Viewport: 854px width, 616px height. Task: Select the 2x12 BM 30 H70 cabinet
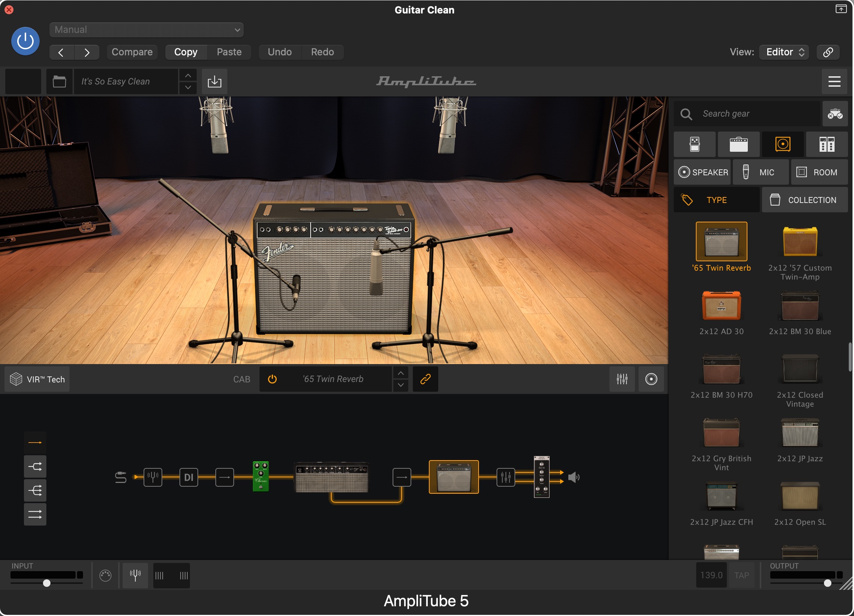[x=722, y=369]
